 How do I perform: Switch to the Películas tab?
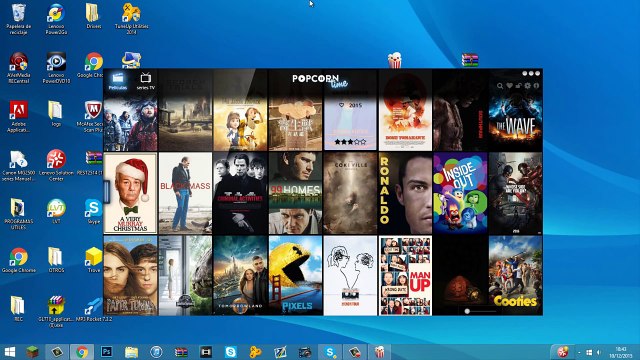pyautogui.click(x=118, y=81)
